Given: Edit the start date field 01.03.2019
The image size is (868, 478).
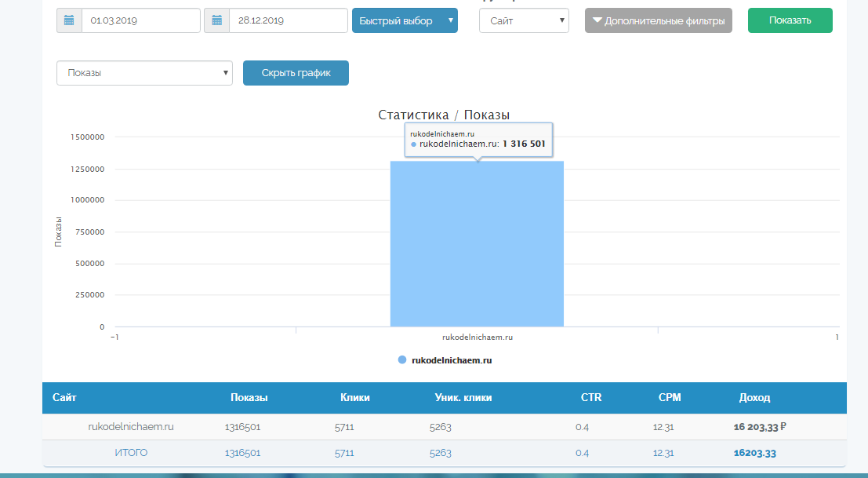Looking at the screenshot, I should (x=140, y=20).
